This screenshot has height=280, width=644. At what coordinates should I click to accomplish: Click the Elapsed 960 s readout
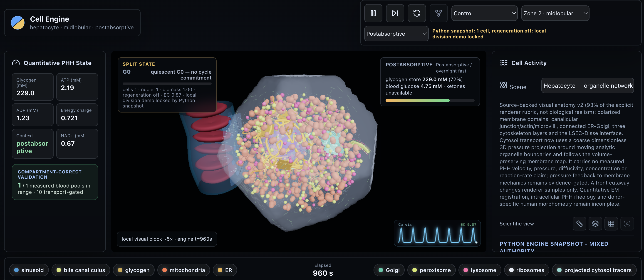[x=323, y=270]
